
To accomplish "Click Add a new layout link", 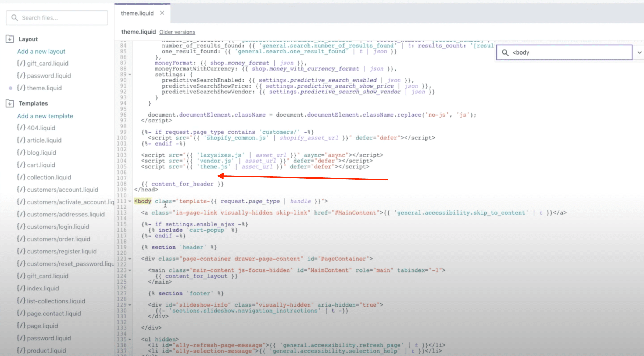I will click(41, 51).
